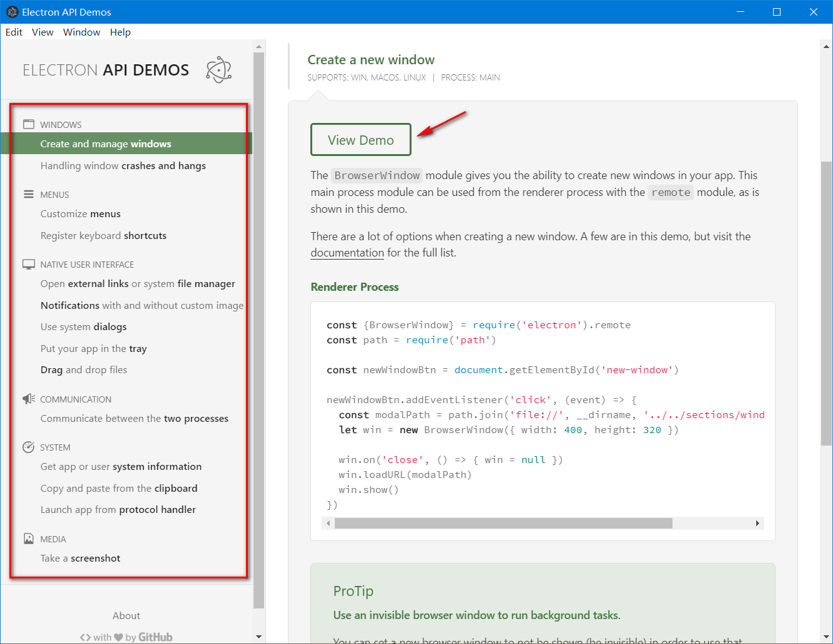Open the Edit menu
This screenshot has width=833, height=644.
(x=14, y=32)
